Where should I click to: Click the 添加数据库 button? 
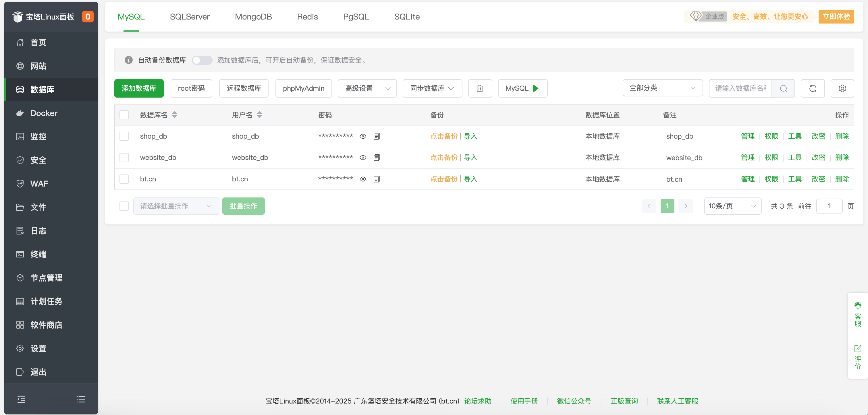point(139,88)
